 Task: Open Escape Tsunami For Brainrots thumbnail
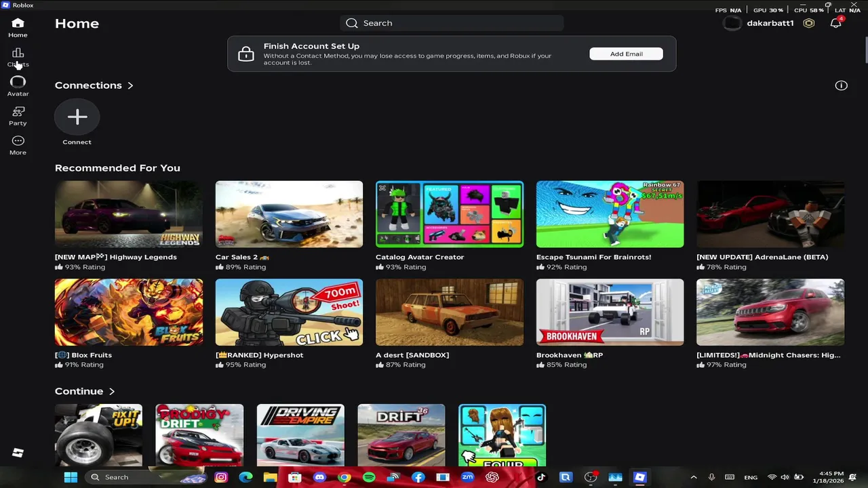pyautogui.click(x=610, y=214)
